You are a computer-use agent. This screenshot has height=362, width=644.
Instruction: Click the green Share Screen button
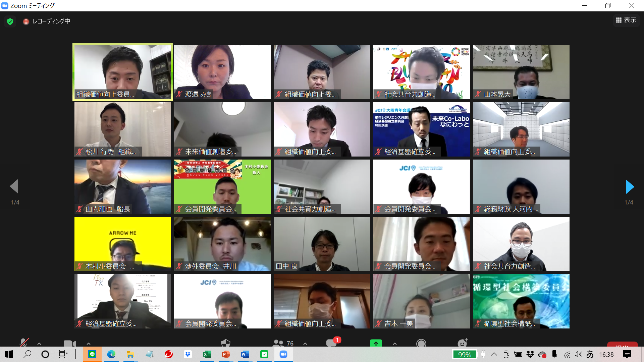pos(376,343)
